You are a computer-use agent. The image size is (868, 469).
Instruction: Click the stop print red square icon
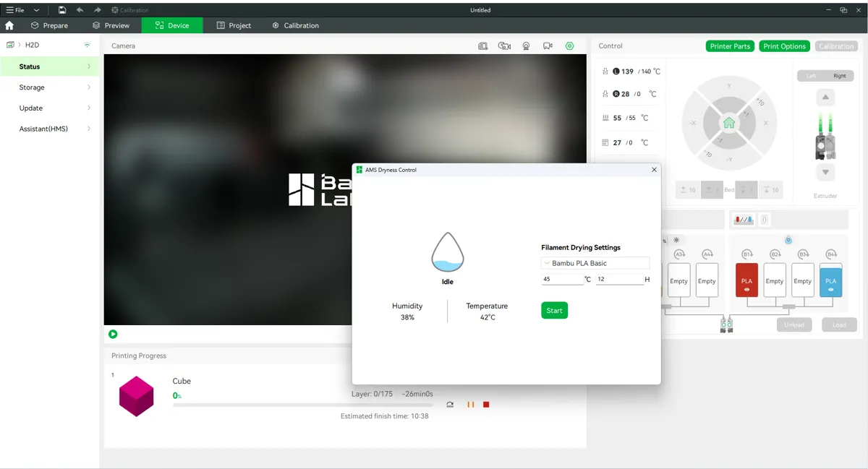486,405
